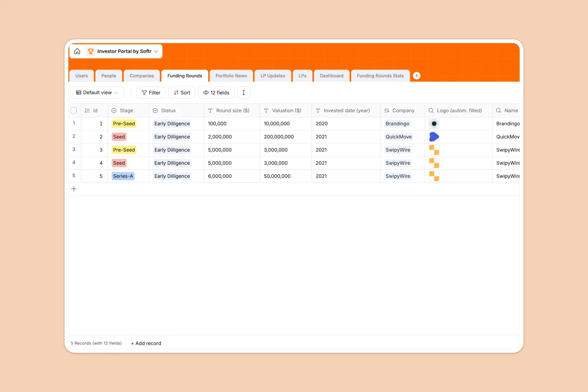This screenshot has height=392, width=588.
Task: Select the checkbox in the table header row
Action: point(74,110)
